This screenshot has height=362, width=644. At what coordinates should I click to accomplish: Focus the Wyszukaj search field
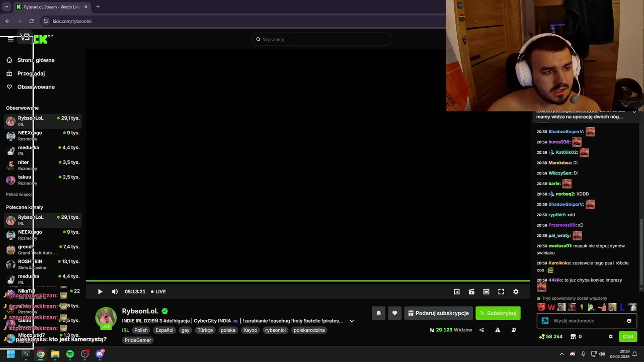pyautogui.click(x=322, y=39)
